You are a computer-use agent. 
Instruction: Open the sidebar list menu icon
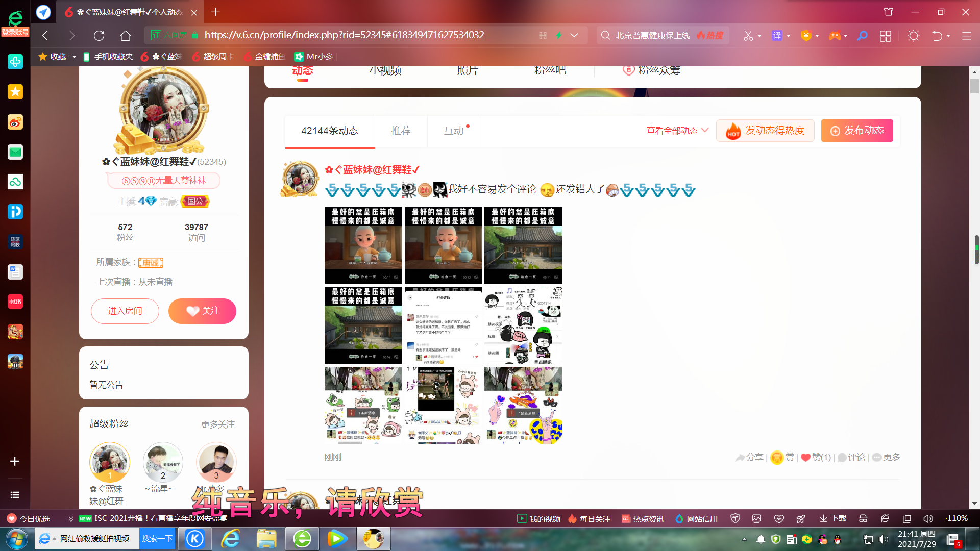(15, 495)
